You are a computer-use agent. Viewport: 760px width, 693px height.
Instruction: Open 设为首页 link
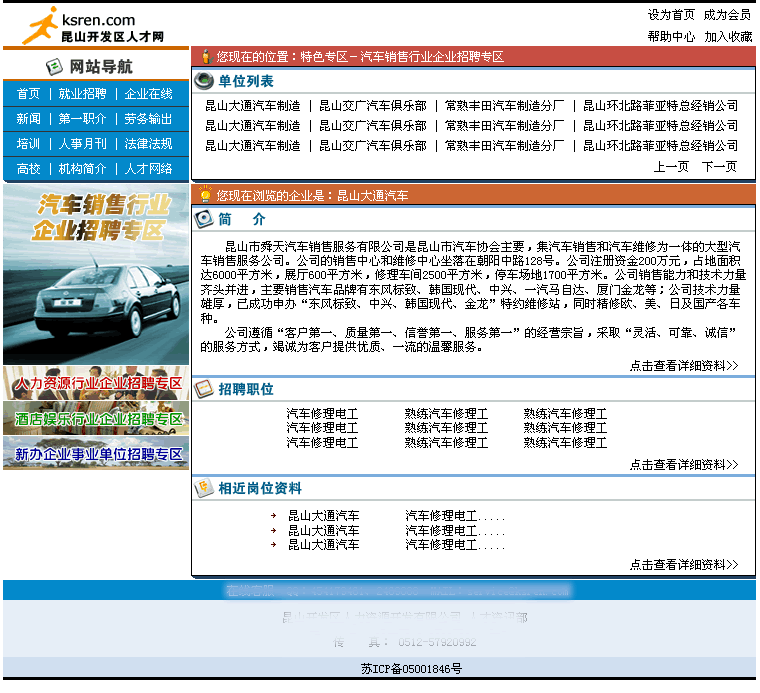tap(671, 15)
